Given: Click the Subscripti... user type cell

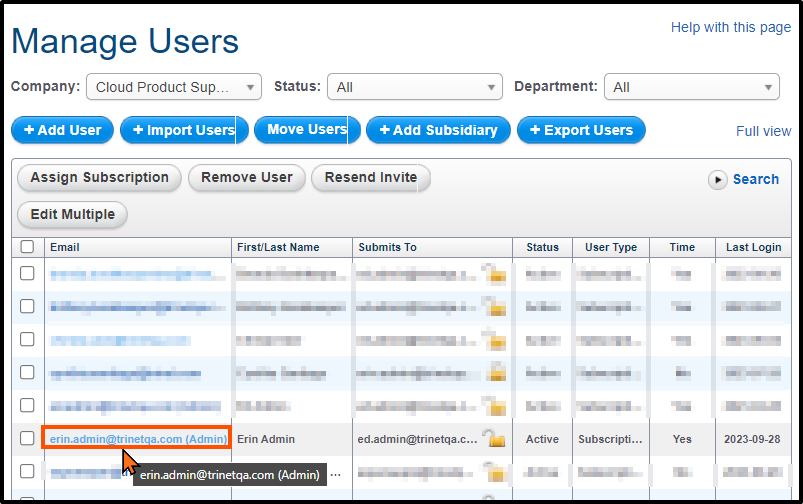Looking at the screenshot, I should (610, 439).
